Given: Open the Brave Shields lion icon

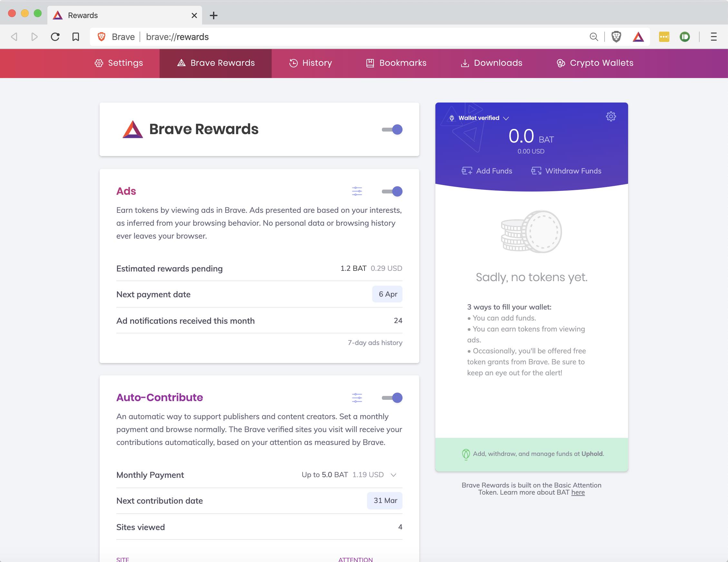Looking at the screenshot, I should click(616, 37).
